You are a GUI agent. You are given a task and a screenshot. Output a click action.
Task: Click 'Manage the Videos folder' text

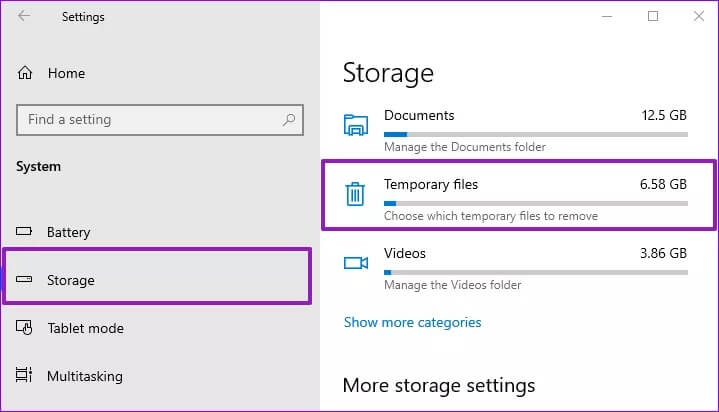click(453, 285)
